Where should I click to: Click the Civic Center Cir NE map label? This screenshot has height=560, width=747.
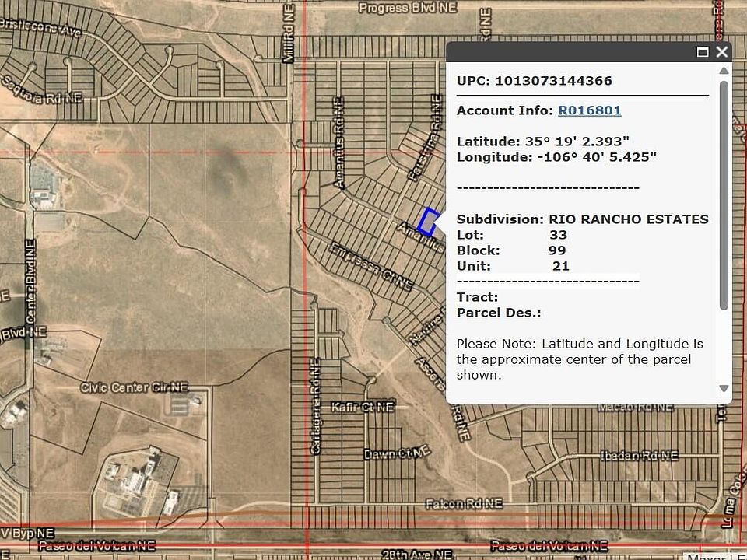coord(134,387)
